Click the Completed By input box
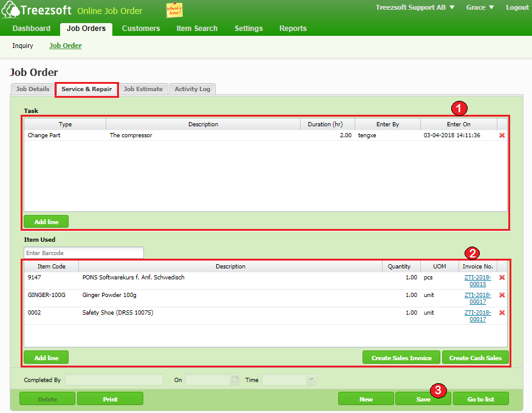 point(114,379)
